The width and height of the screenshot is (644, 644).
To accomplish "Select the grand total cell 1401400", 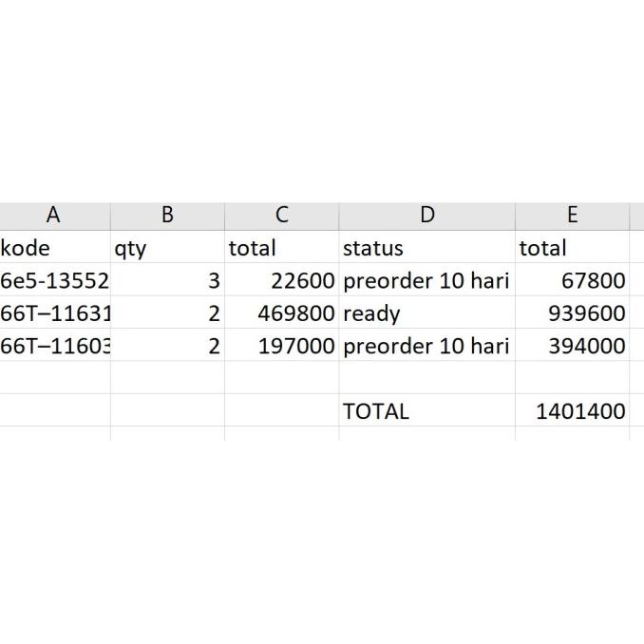I will pyautogui.click(x=572, y=410).
